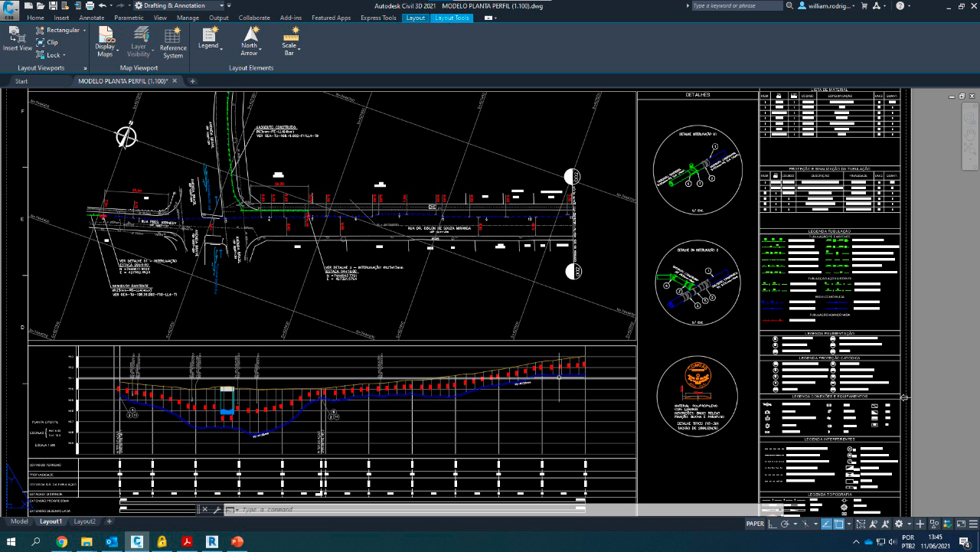Toggle lineweight display in status bar

click(x=827, y=524)
